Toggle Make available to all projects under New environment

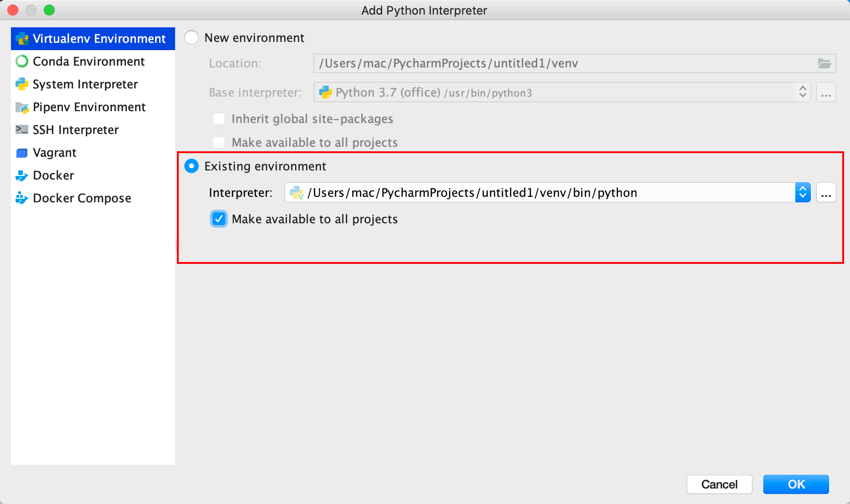tap(219, 143)
